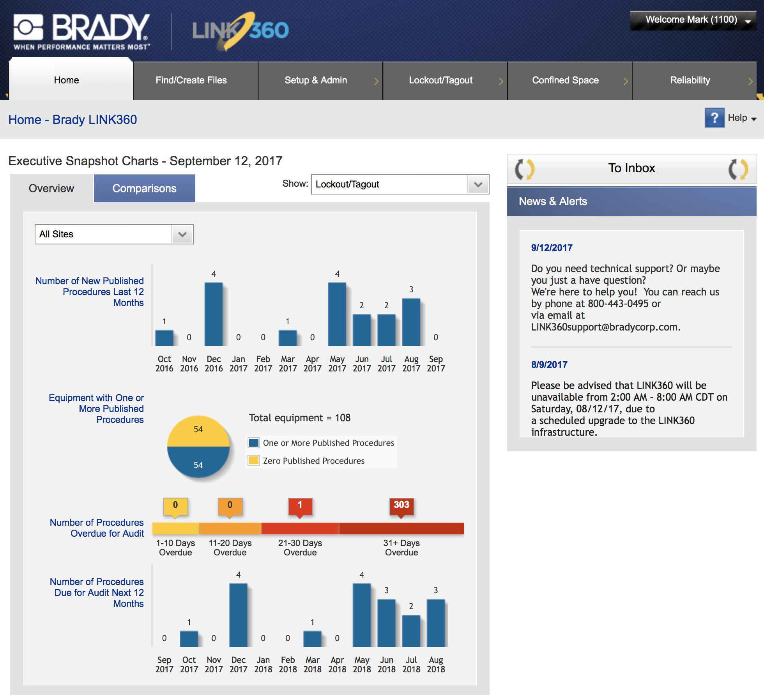Click the May 2018 bar in due-for-audit chart

[362, 615]
